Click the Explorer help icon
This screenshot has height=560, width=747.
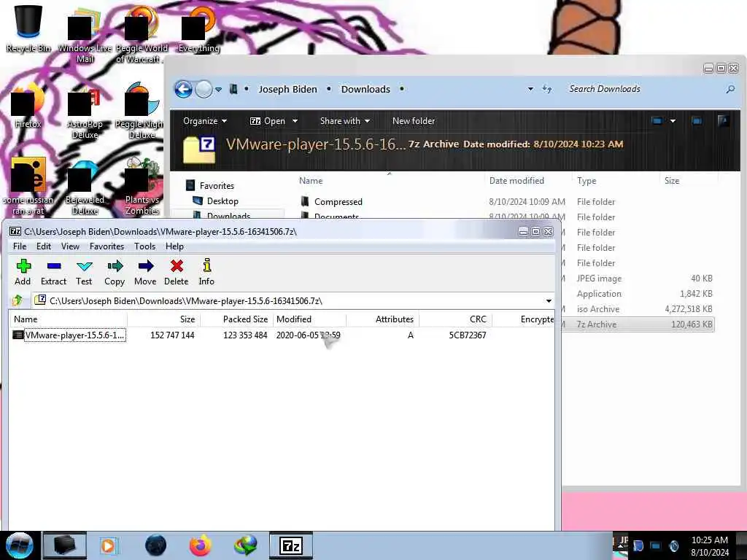tap(723, 121)
